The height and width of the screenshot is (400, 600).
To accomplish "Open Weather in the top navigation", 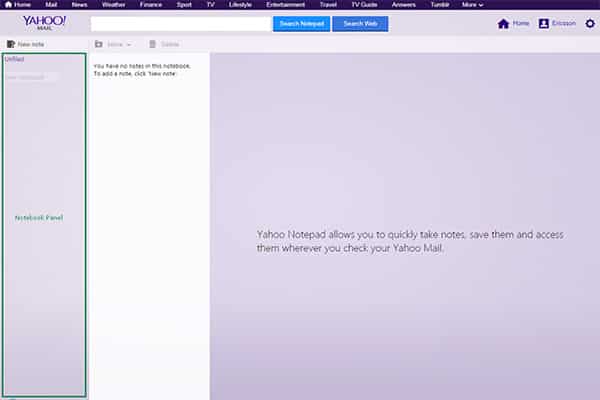I will point(114,5).
